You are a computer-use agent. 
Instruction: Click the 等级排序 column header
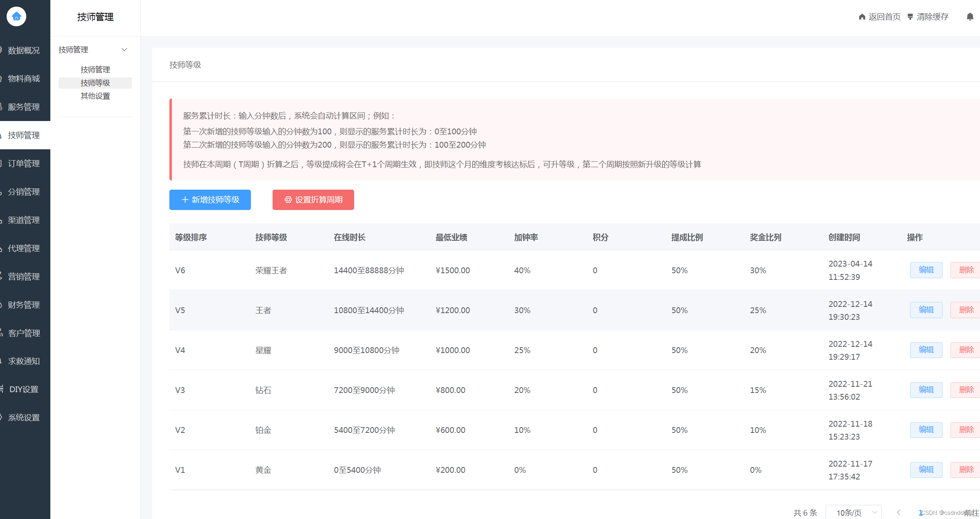tap(191, 237)
